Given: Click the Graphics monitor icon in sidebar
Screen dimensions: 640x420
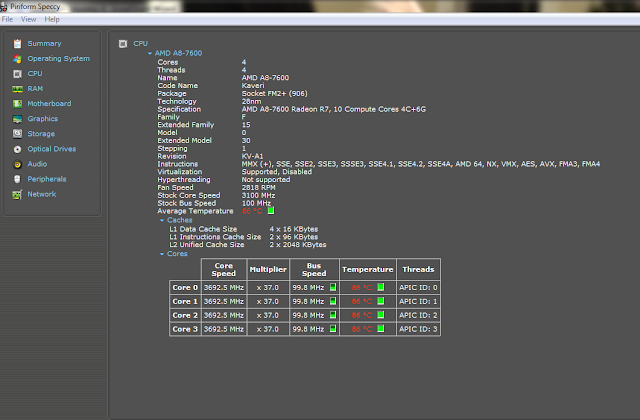Looking at the screenshot, I should coord(17,119).
